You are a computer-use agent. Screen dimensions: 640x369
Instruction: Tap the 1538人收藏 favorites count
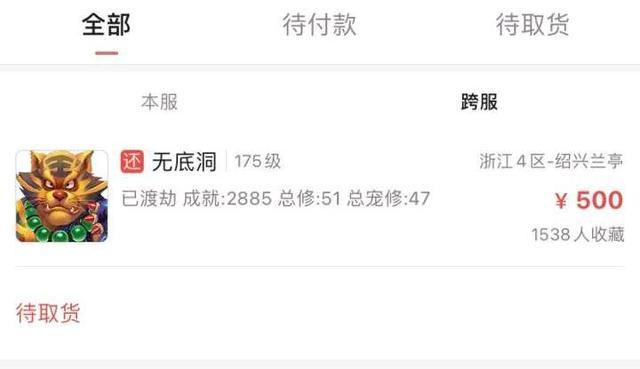[578, 235]
